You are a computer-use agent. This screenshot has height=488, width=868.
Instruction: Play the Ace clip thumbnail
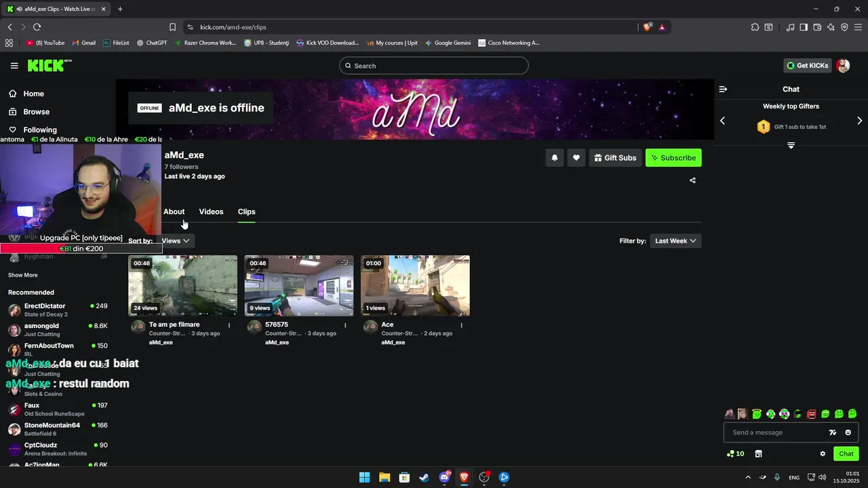coord(415,285)
